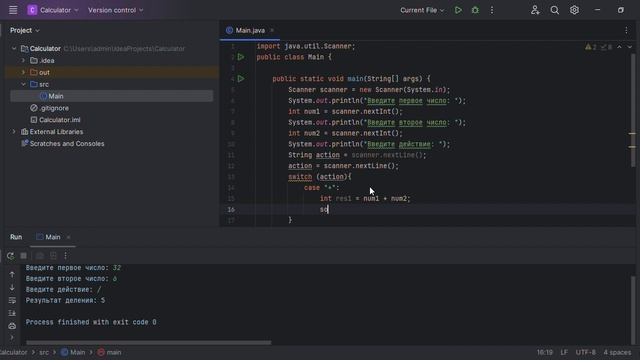This screenshot has height=360, width=640.
Task: Expand collapsed console toolbar chevron
Action: [12, 338]
